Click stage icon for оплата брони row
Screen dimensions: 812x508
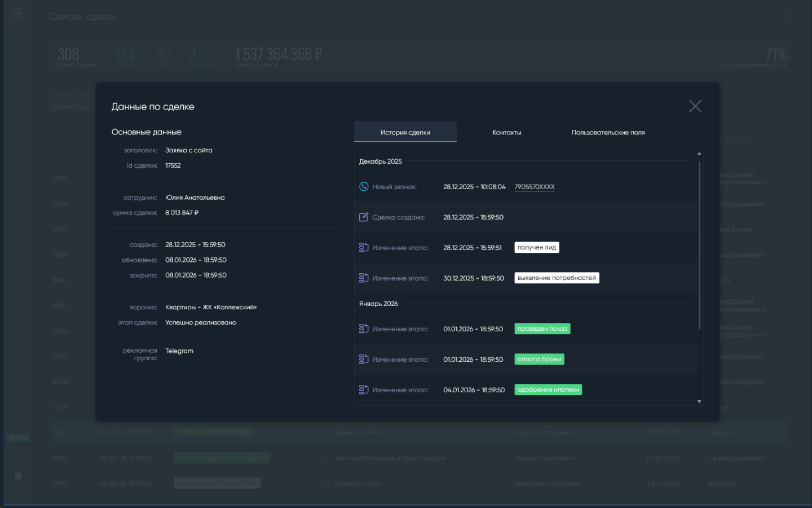tap(364, 360)
